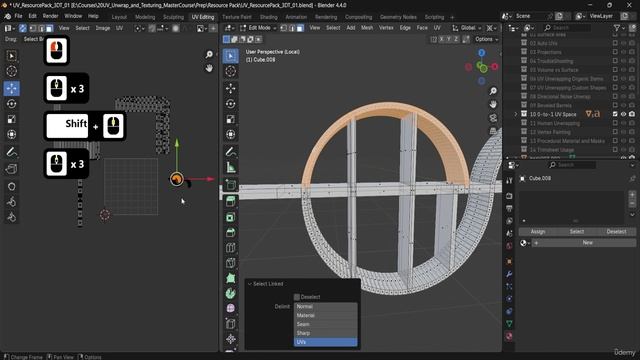Collapse the Select Linked operator panel
Image resolution: width=640 pixels, height=360 pixels.
point(250,284)
